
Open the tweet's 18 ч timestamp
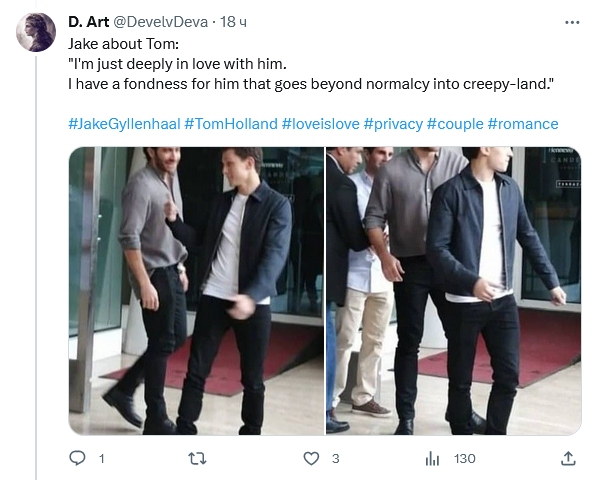233,22
